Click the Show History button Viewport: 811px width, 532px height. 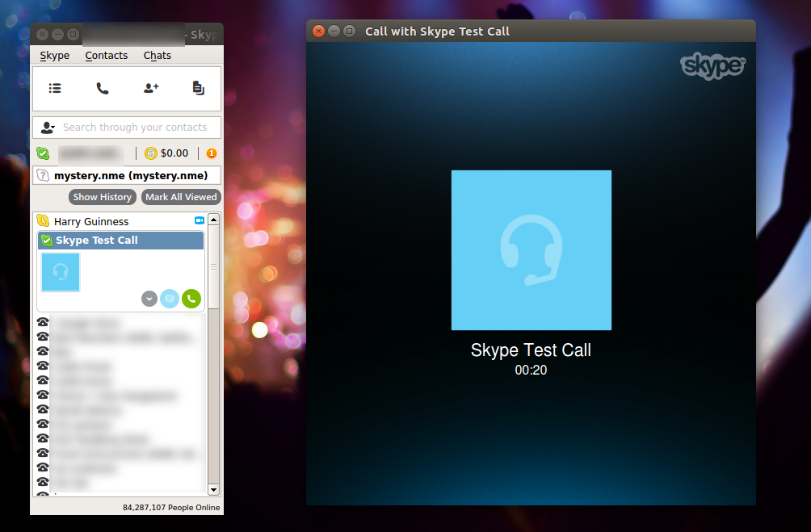[103, 197]
